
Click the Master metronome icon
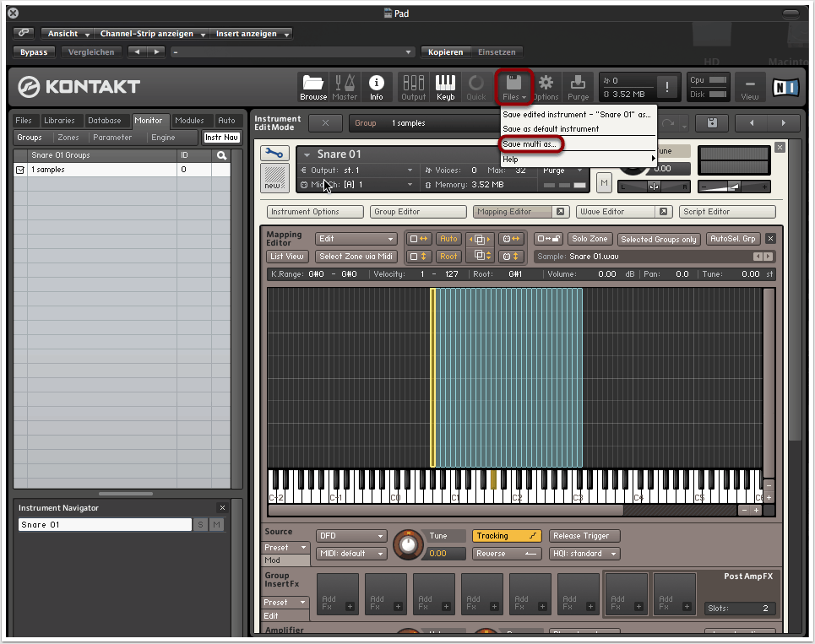pyautogui.click(x=345, y=86)
